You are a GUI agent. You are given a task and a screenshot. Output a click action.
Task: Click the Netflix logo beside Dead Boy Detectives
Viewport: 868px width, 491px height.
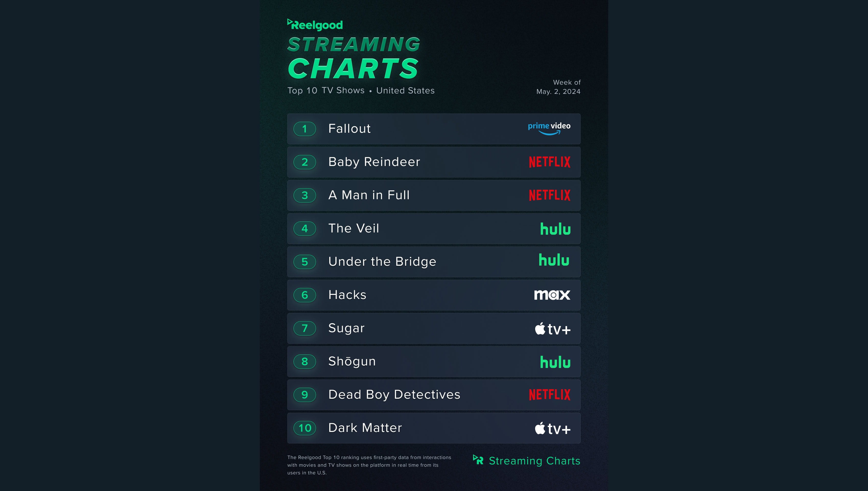tap(549, 395)
